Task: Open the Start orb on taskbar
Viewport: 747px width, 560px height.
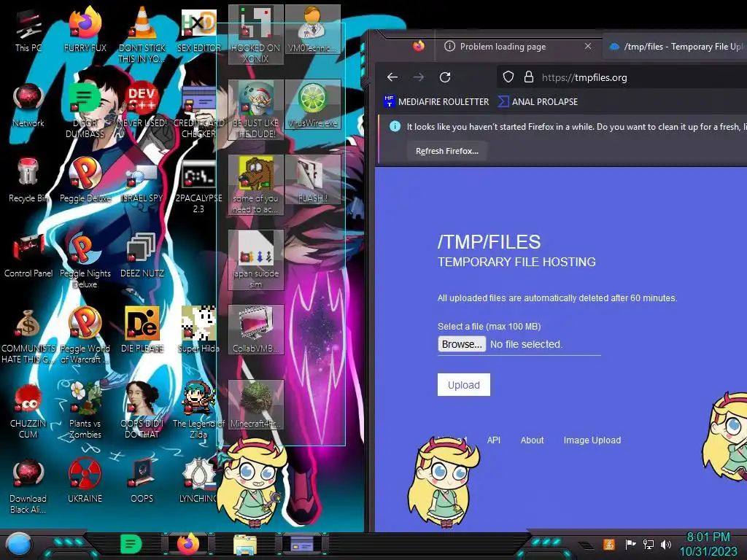Action: coord(19,545)
